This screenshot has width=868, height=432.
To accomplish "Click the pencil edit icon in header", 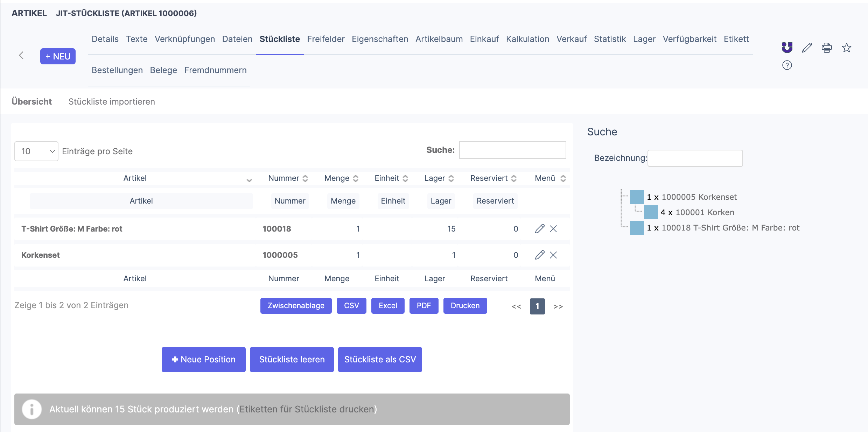I will 807,48.
